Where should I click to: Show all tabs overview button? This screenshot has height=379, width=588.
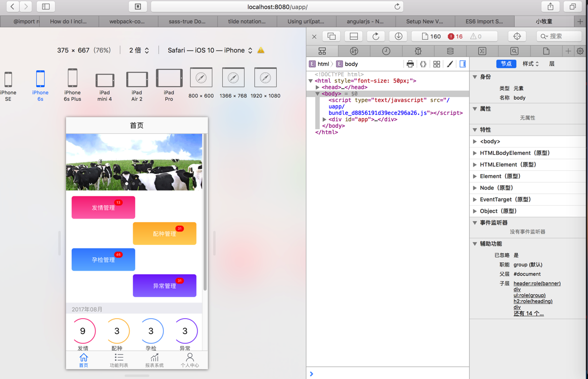click(x=573, y=6)
